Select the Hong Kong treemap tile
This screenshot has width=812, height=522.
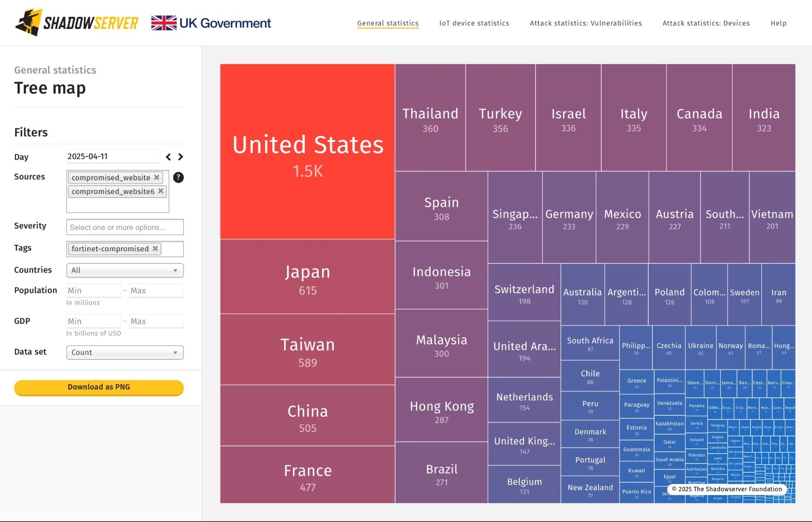click(442, 410)
